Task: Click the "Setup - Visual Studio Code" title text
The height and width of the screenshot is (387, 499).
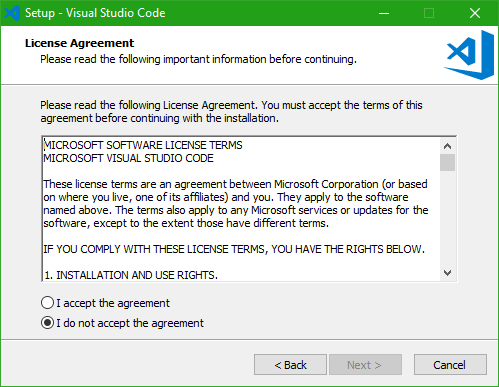Action: pos(95,13)
